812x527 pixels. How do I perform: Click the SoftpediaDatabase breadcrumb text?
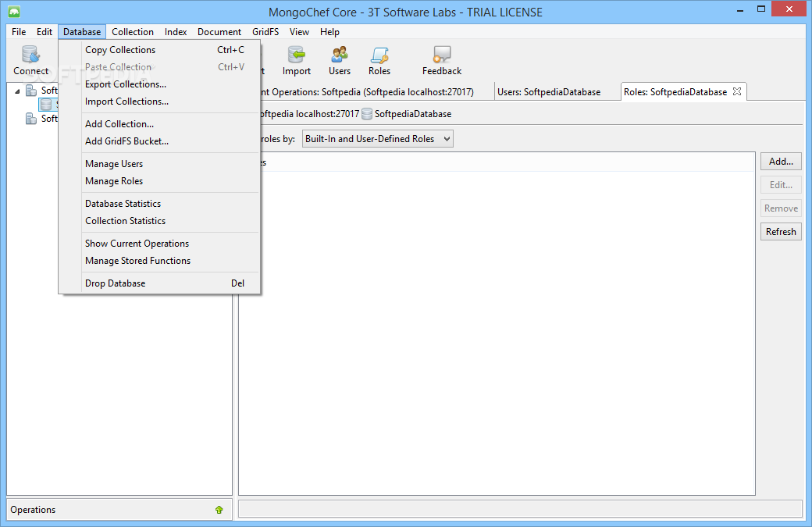coord(413,114)
